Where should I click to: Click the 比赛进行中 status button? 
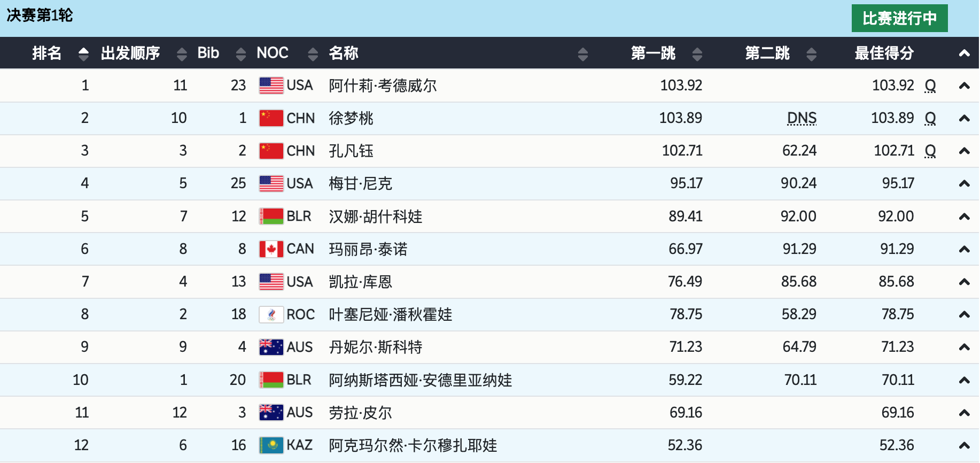(x=899, y=18)
